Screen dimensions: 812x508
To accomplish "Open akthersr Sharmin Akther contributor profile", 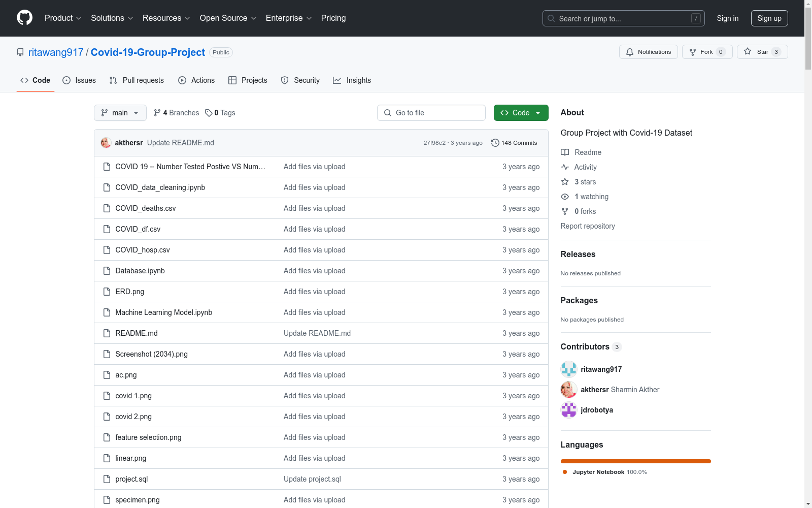I will coord(620,390).
